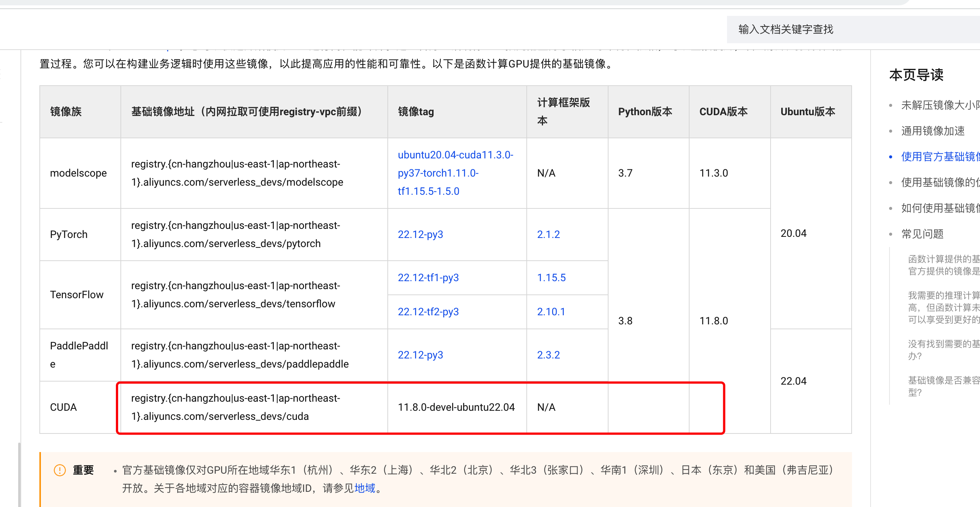The image size is (980, 507).
Task: Click the TensorFlow image family cell
Action: [x=80, y=294]
